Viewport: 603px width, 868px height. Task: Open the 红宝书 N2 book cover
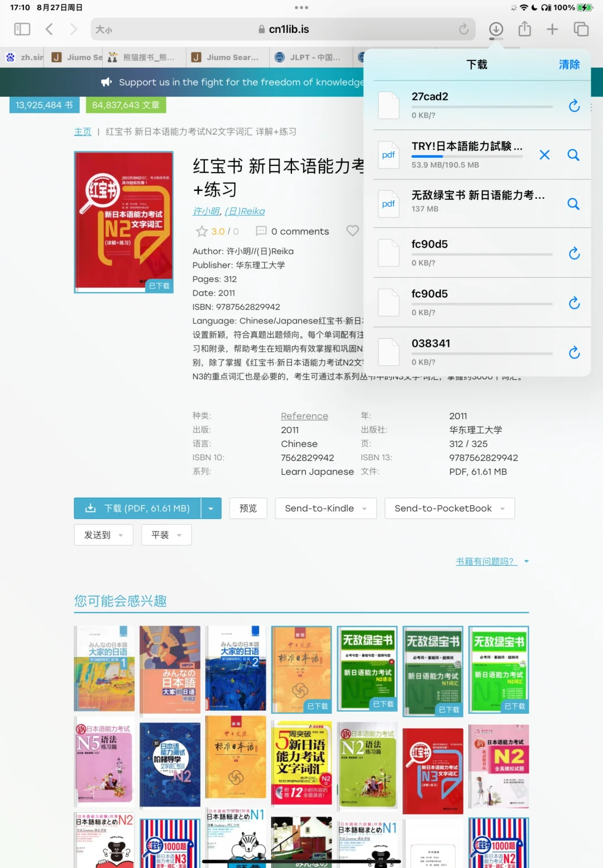[124, 222]
